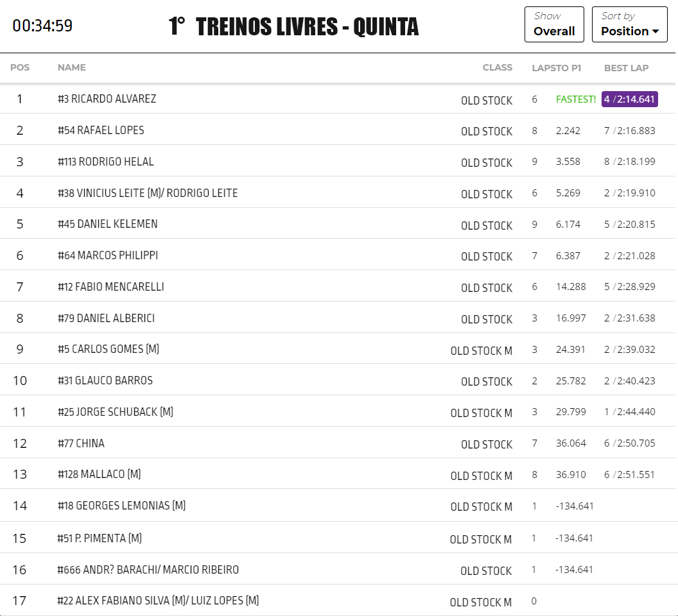Open the Sort by Position dropdown

click(629, 24)
